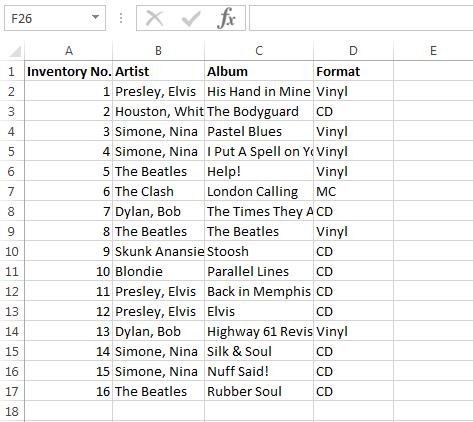Image resolution: width=473 pixels, height=422 pixels.
Task: Click the Format header cell
Action: point(353,71)
